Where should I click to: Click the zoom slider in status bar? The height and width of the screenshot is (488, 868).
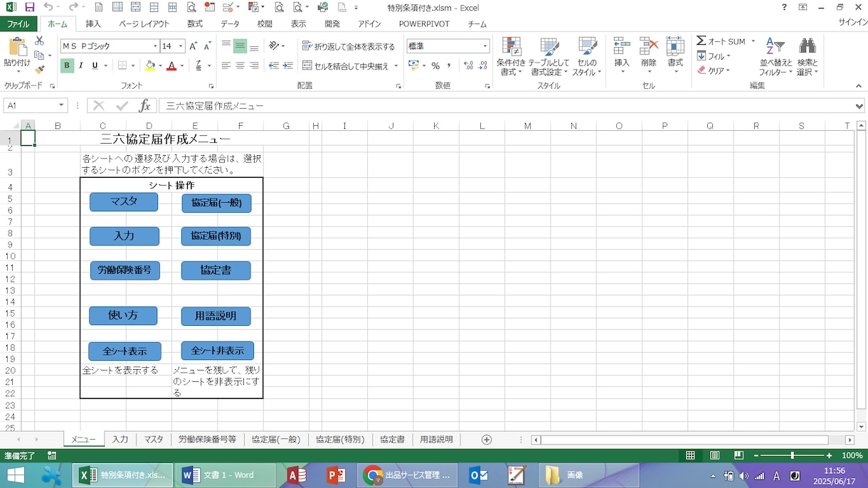(792, 455)
